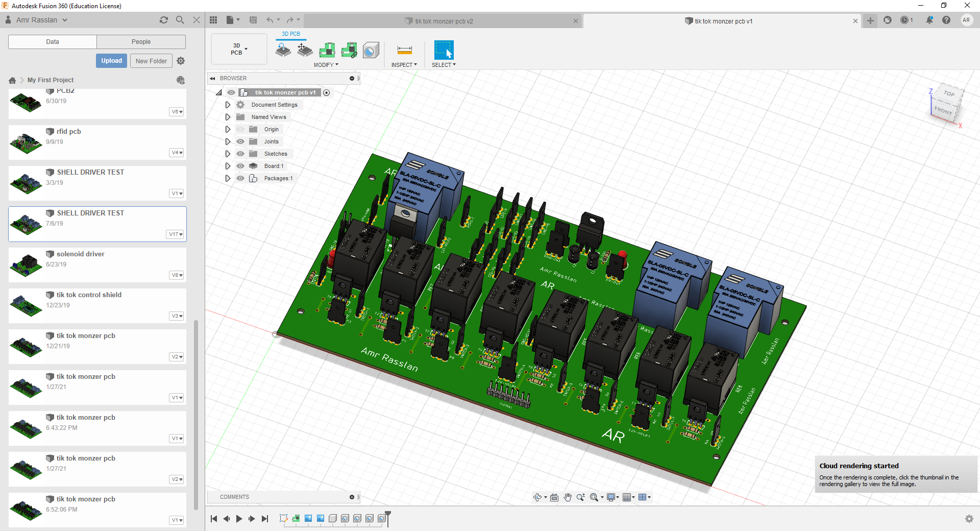The image size is (980, 531).
Task: Expand the Named Views node
Action: [x=228, y=117]
